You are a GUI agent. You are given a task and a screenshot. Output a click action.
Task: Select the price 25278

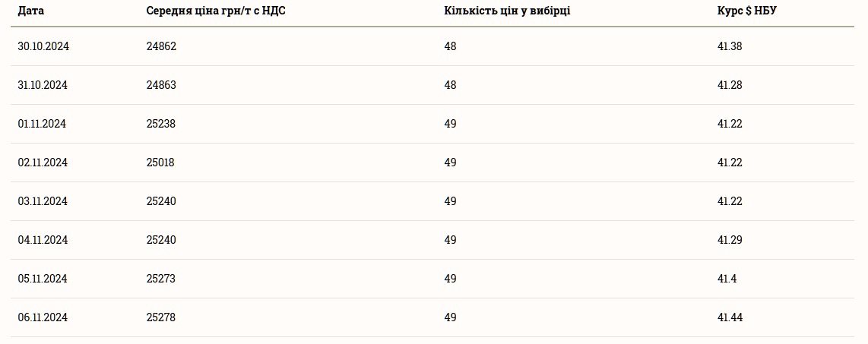pos(161,317)
